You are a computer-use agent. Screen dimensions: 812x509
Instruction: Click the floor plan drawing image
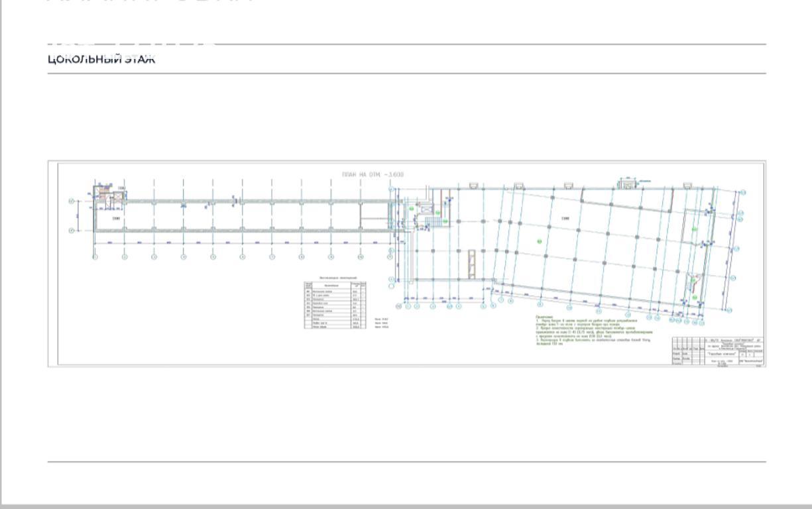(406, 263)
